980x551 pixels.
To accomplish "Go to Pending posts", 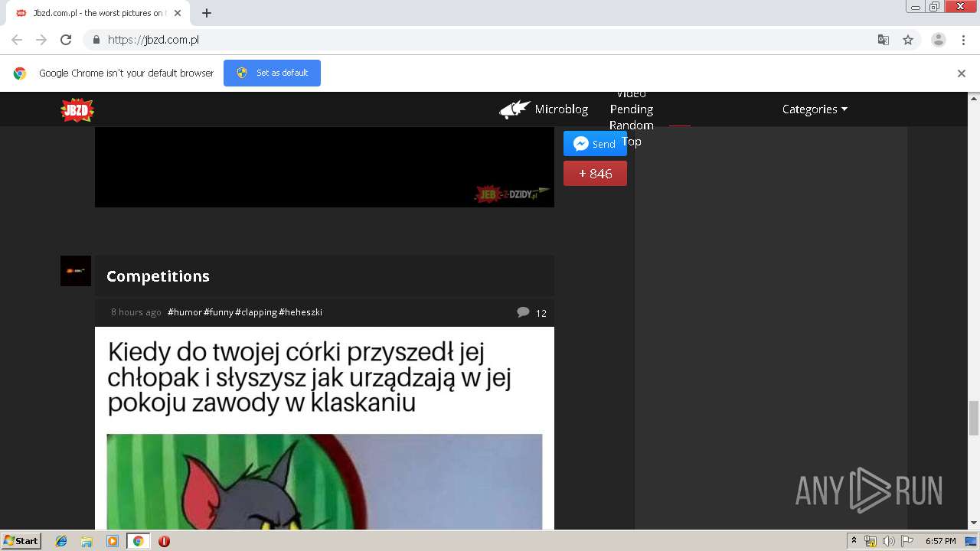I will click(x=632, y=109).
